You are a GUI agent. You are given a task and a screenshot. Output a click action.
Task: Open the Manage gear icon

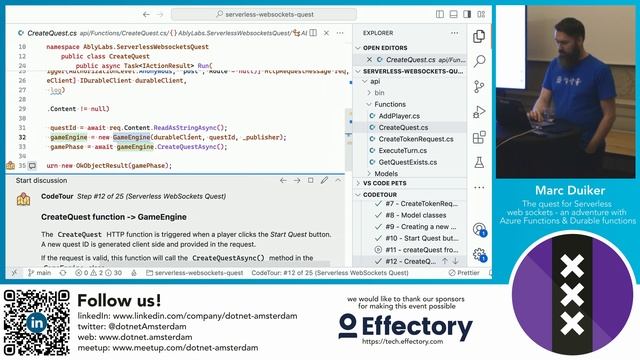click(479, 255)
